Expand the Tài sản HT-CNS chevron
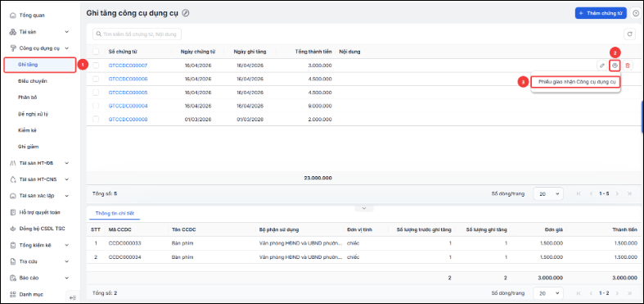 click(67, 179)
